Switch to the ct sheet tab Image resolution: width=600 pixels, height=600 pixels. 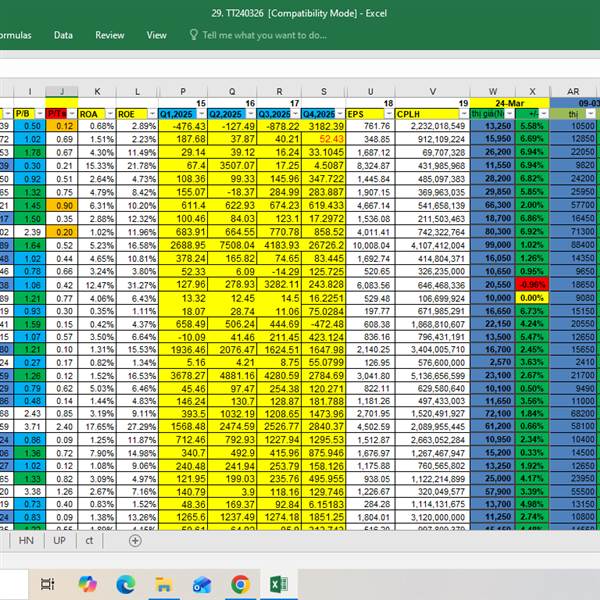point(89,541)
